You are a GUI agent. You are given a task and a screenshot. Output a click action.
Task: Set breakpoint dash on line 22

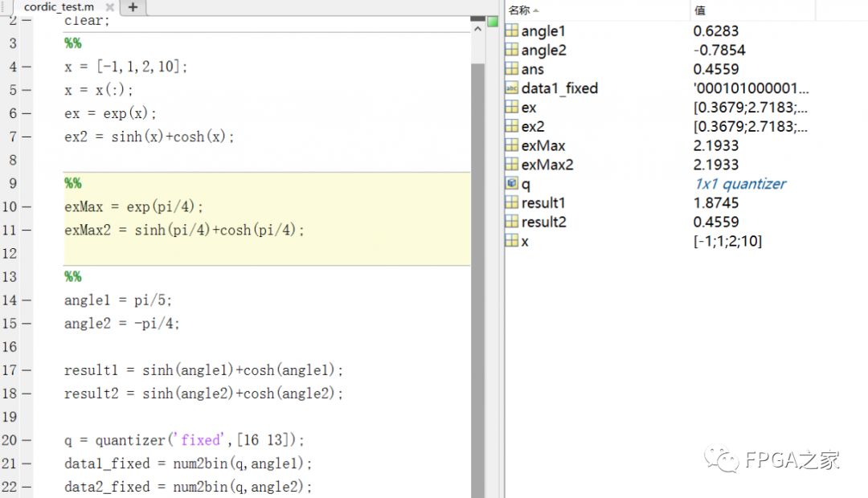pyautogui.click(x=26, y=487)
